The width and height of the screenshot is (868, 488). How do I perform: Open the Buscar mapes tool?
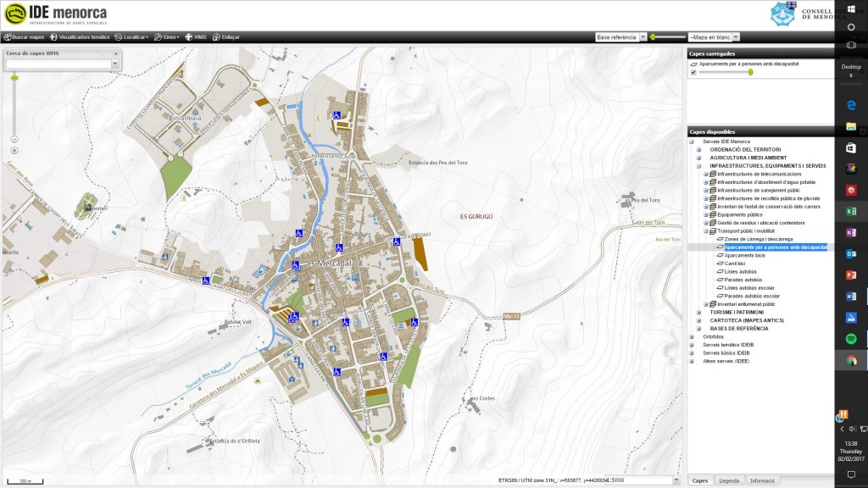(24, 37)
